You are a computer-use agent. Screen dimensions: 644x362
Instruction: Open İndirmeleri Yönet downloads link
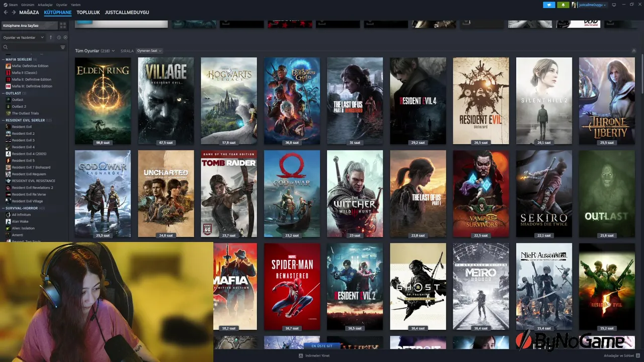click(x=317, y=355)
